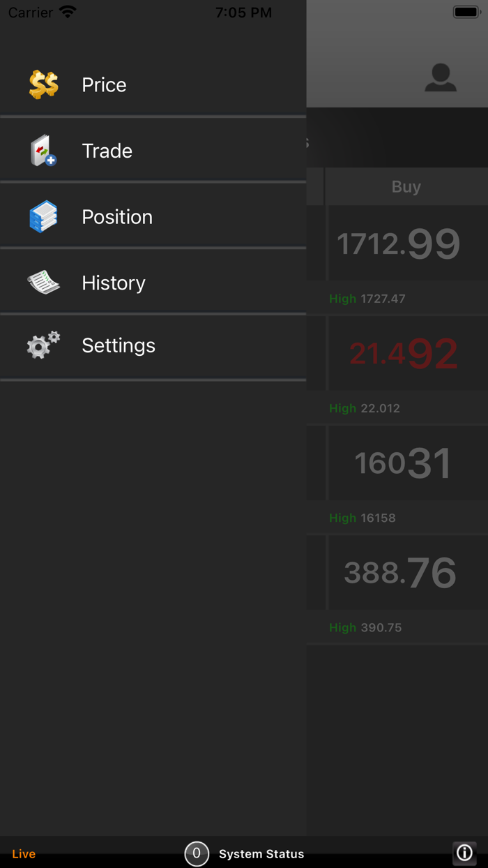488x868 pixels.
Task: Open History from the side menu
Action: [x=114, y=283]
